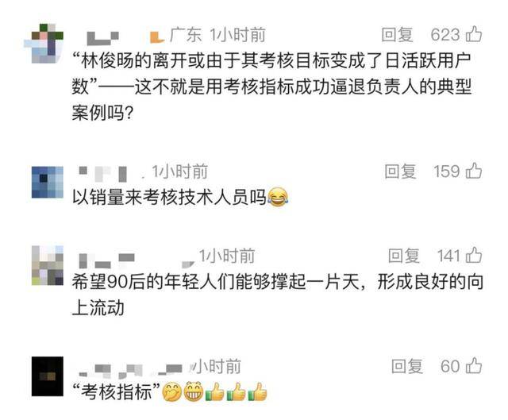
Task: Click 回复 on the 159-like comment
Action: [x=400, y=171]
